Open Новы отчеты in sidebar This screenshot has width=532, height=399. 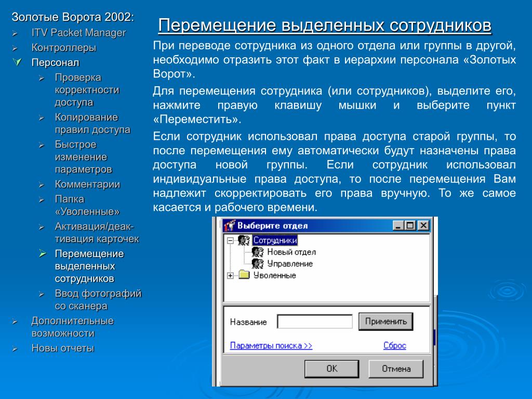point(63,348)
